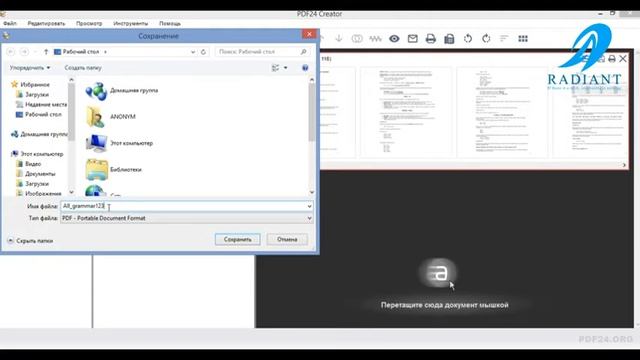
Task: Open the Помощь menu
Action: click(170, 24)
